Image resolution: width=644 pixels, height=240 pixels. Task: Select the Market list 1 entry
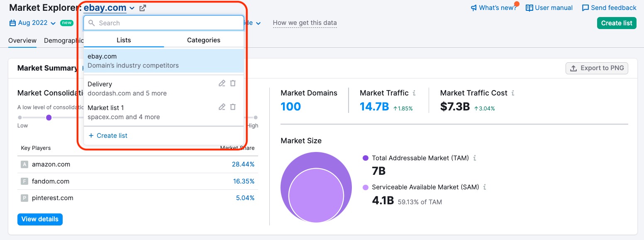pyautogui.click(x=163, y=112)
